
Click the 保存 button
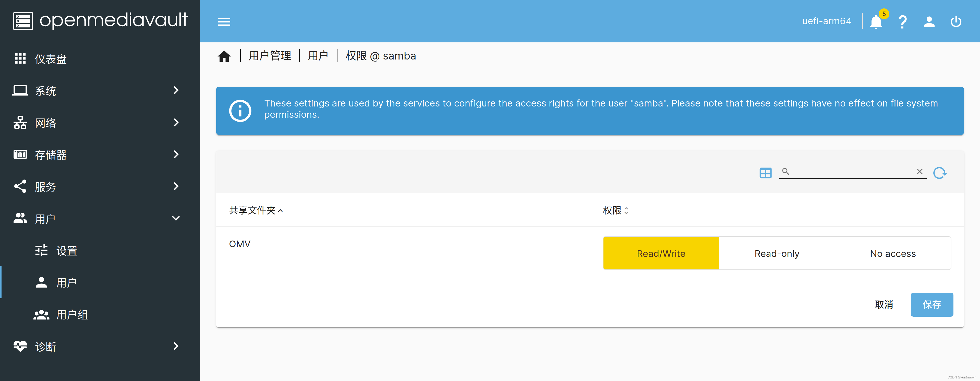pyautogui.click(x=932, y=304)
